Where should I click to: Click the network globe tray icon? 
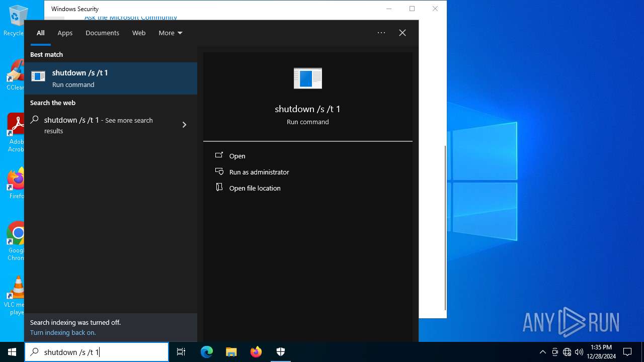tap(567, 352)
